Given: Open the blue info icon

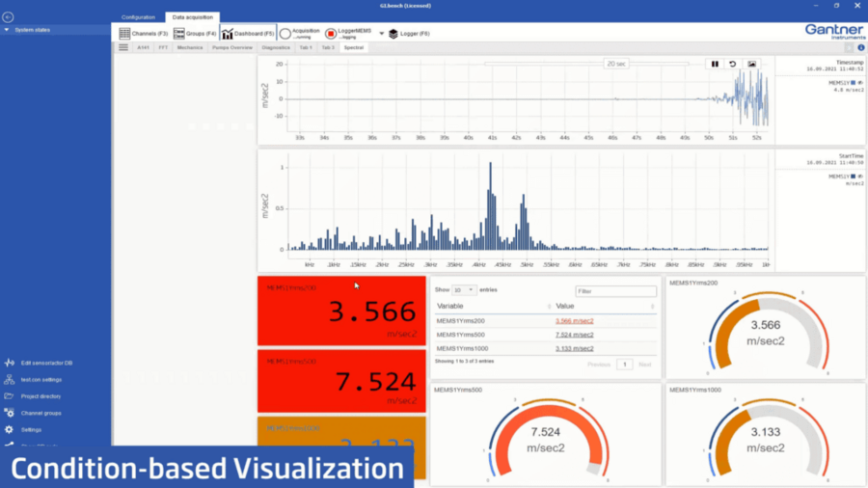Looking at the screenshot, I should (861, 47).
